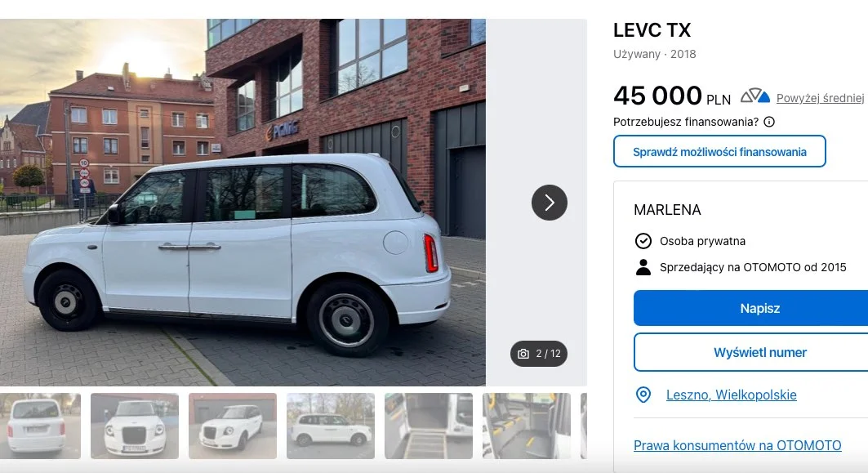Open Prawa konsumentów na OTOMOTO link
Screen dimensions: 868x473
737,445
